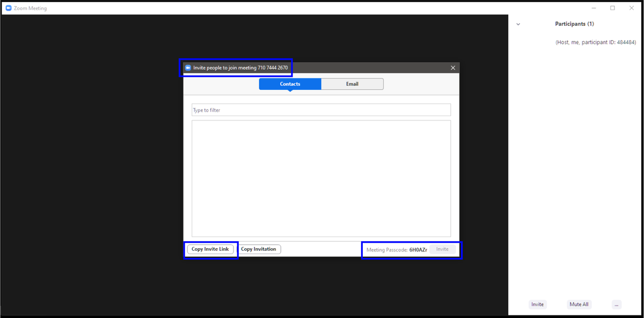Click the empty contacts list area
The image size is (644, 318).
pos(321,178)
